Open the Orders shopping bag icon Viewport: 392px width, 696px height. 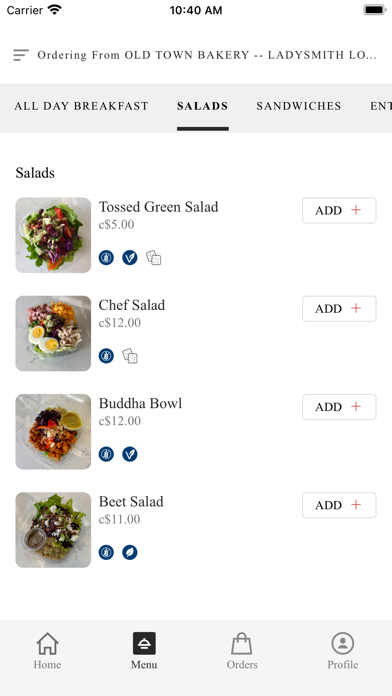242,644
